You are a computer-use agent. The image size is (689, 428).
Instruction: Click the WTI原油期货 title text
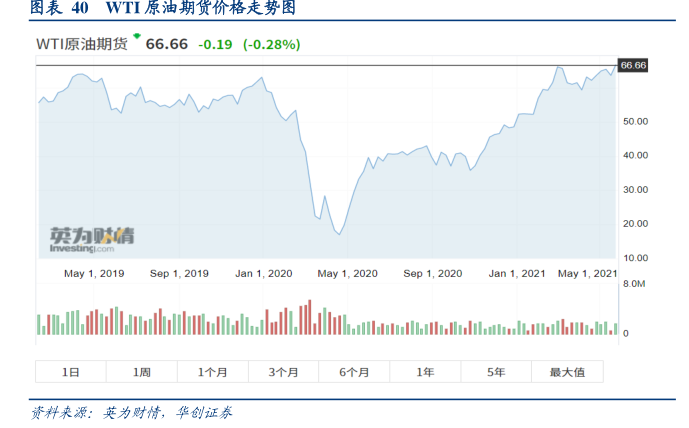[x=81, y=45]
